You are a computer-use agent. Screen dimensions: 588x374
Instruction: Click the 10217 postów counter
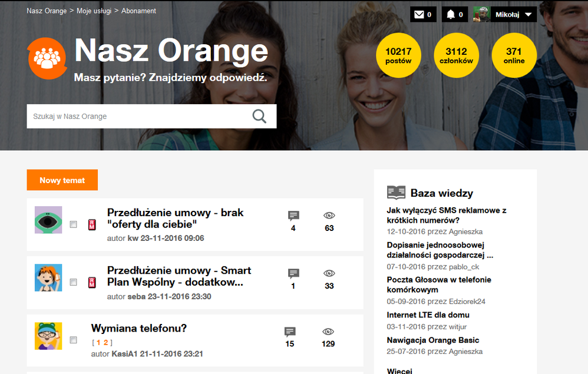click(398, 55)
